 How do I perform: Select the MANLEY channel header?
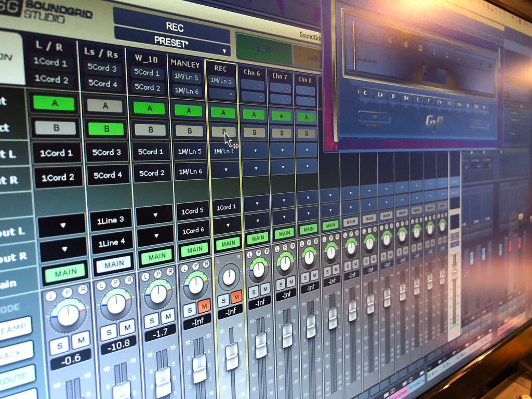click(x=185, y=64)
